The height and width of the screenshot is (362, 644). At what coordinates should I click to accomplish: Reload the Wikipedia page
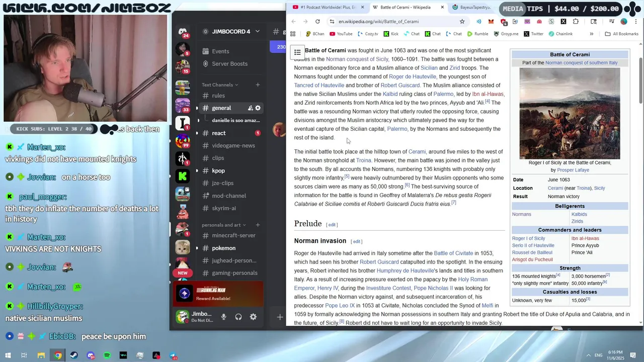tap(317, 22)
